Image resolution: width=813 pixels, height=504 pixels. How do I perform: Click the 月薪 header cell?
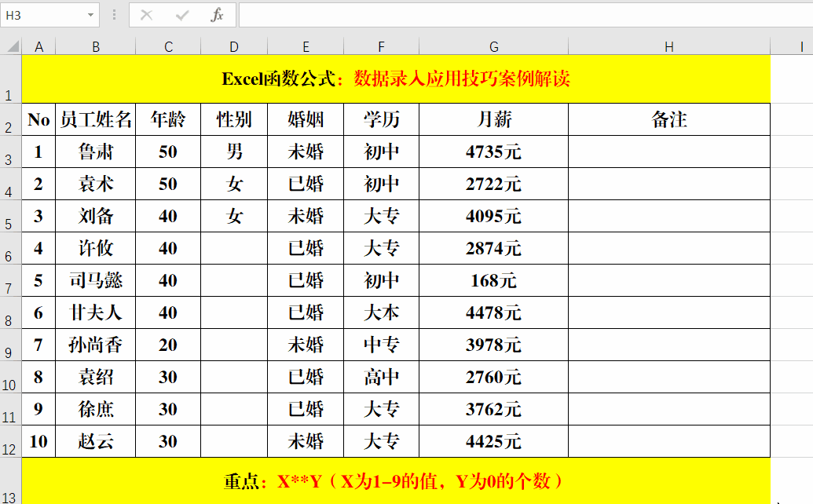click(493, 119)
